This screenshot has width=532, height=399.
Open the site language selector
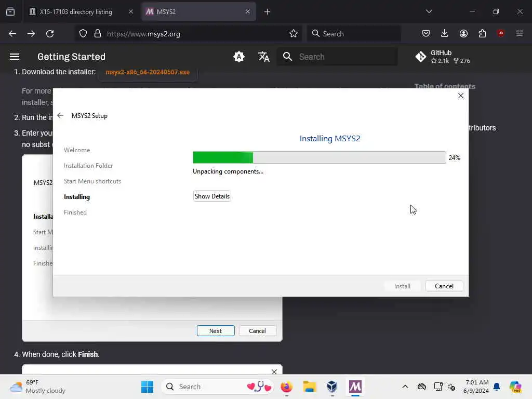point(263,57)
